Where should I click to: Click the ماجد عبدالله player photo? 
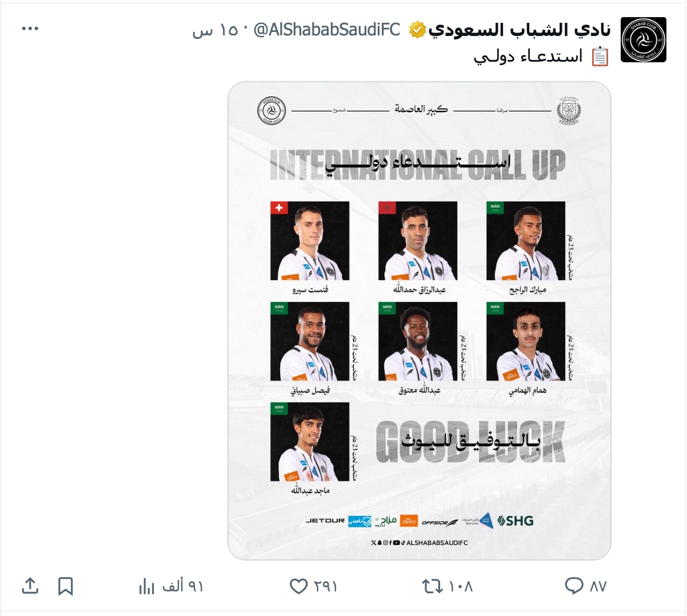click(310, 442)
